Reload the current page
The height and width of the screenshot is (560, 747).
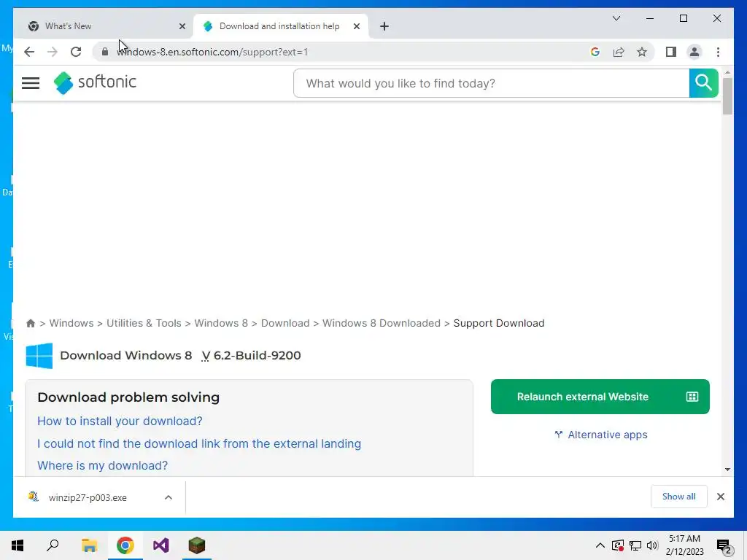(x=76, y=52)
